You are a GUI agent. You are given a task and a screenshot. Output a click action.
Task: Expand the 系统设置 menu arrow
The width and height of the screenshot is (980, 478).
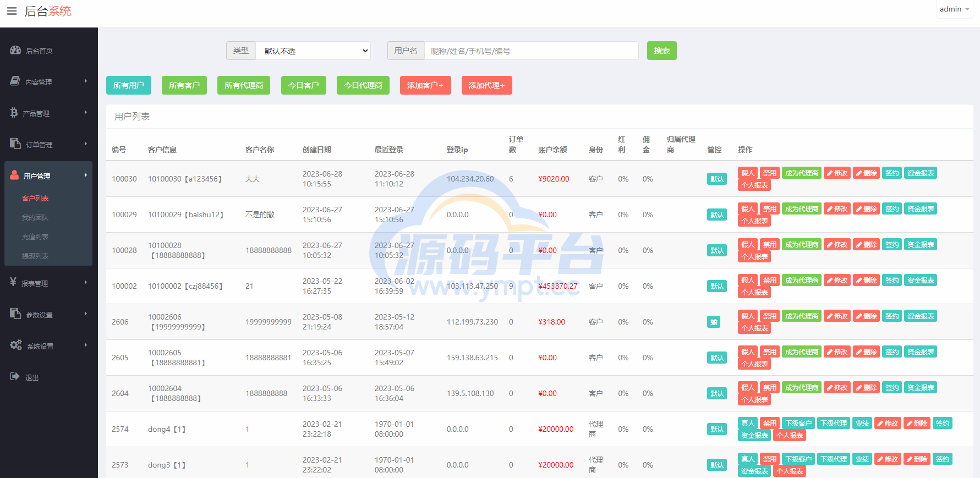(x=86, y=345)
